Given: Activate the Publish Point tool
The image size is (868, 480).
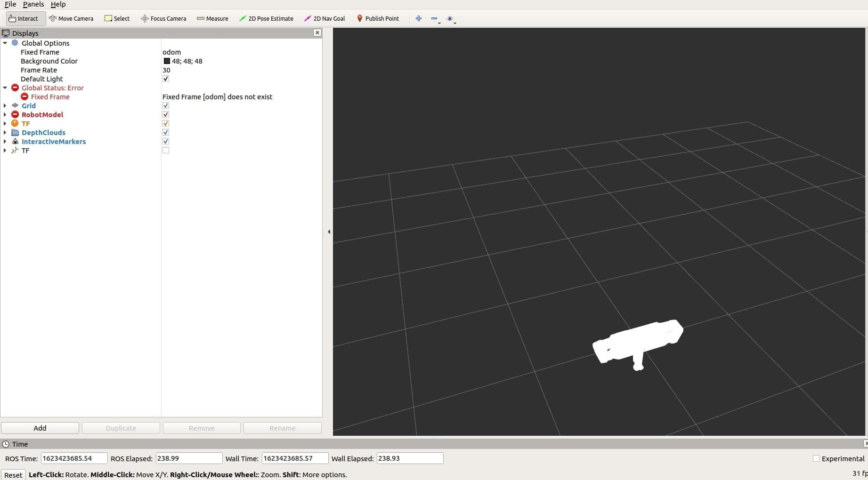Looking at the screenshot, I should [x=378, y=18].
